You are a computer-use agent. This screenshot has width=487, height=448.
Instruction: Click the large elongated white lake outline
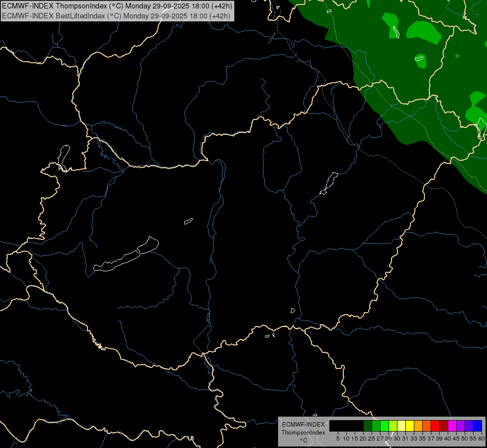point(126,254)
